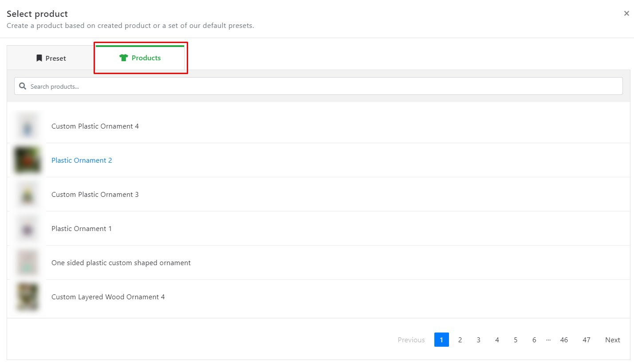This screenshot has width=634, height=364.
Task: Select the Products tab
Action: click(x=140, y=58)
